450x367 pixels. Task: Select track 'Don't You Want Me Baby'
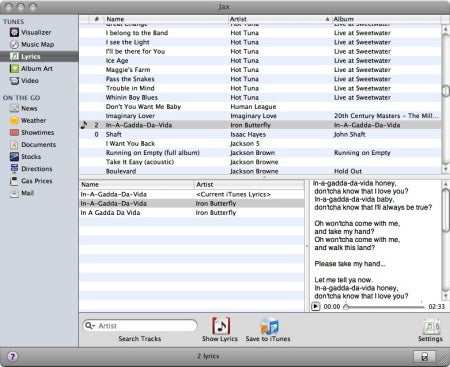click(x=260, y=107)
